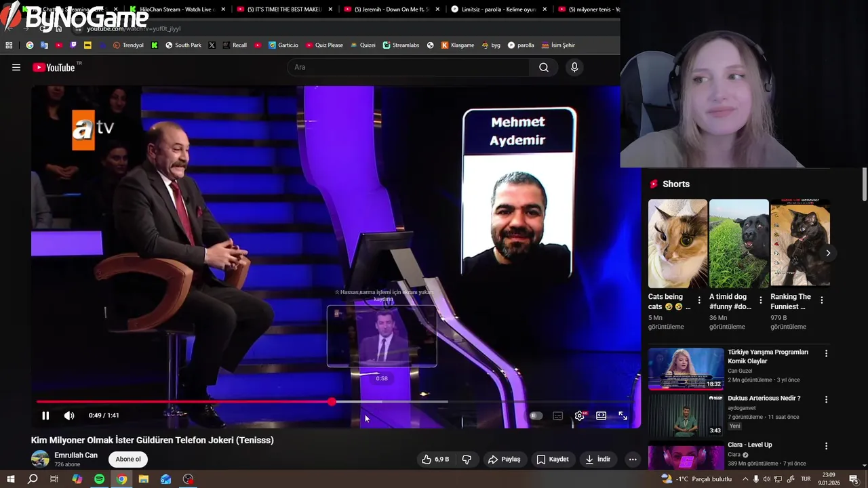The width and height of the screenshot is (868, 488).
Task: Open File Explorer from the taskbar
Action: 144,479
